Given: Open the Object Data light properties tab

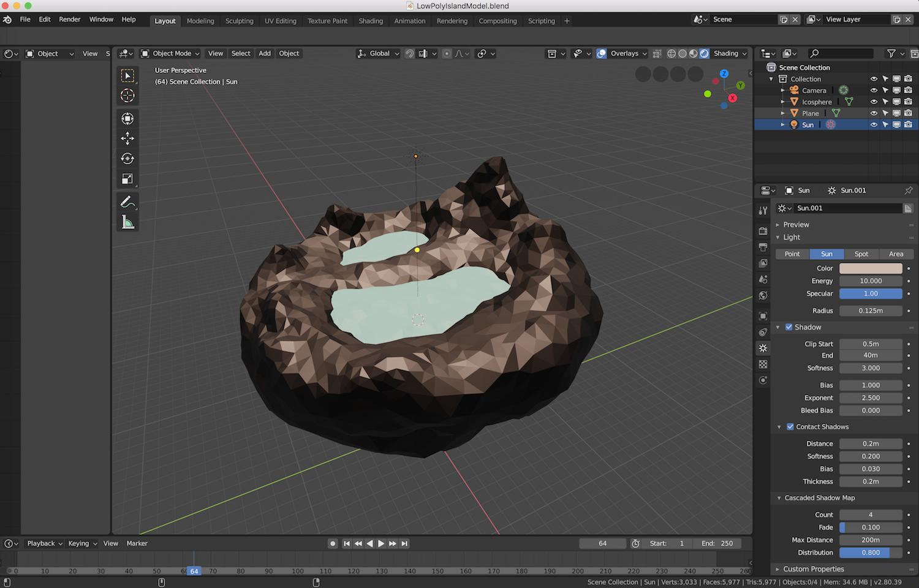Looking at the screenshot, I should (x=763, y=348).
